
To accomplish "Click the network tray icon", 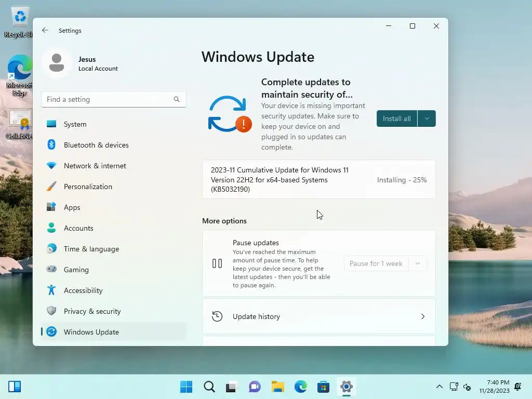I will (x=454, y=387).
